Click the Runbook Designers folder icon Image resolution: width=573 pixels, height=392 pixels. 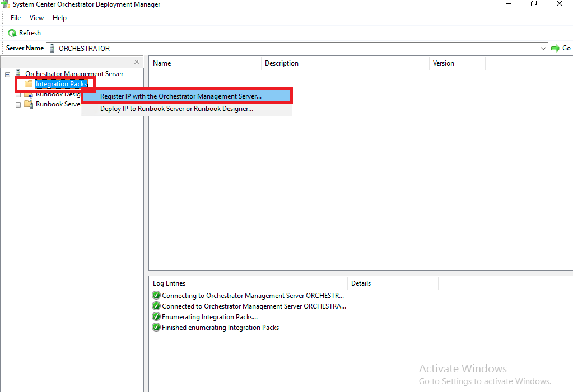point(28,94)
